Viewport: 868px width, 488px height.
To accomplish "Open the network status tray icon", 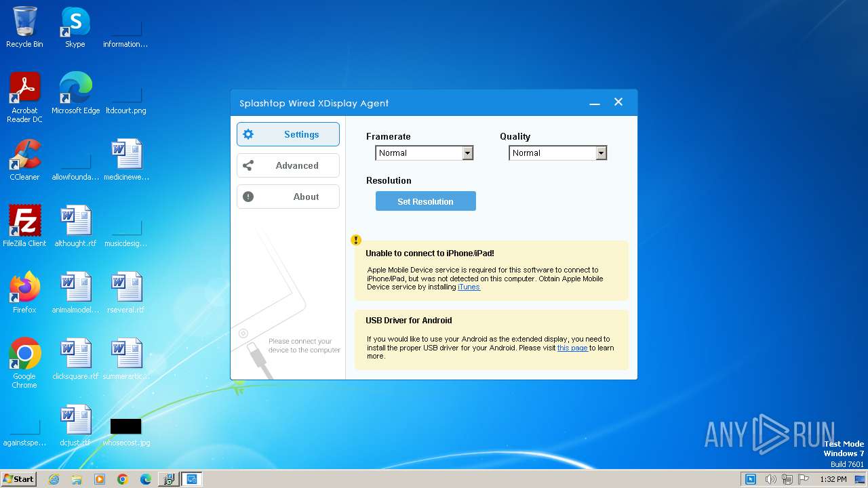I will point(787,479).
